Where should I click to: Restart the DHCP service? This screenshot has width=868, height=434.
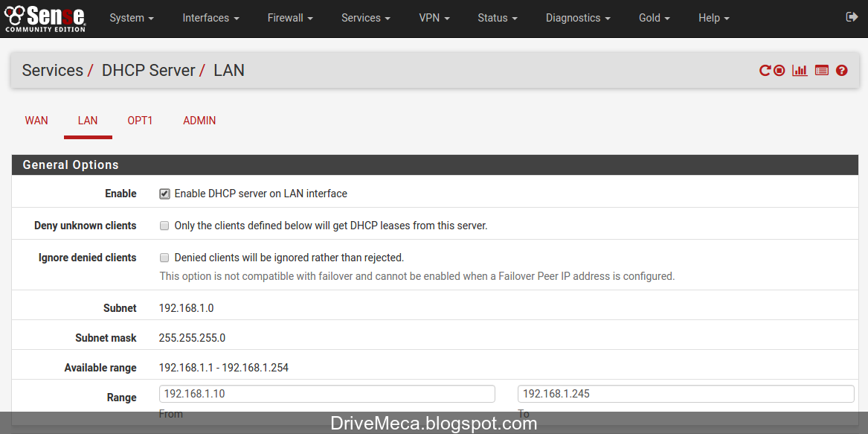[765, 70]
